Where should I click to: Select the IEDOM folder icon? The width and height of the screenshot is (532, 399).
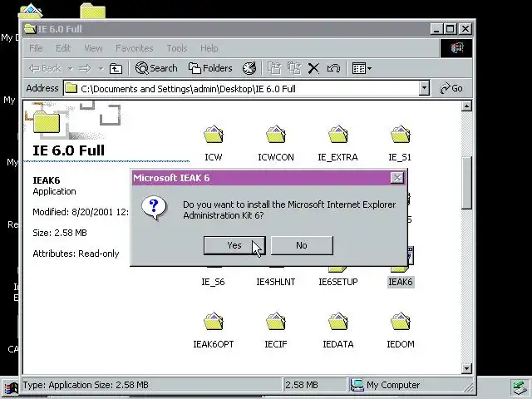tap(401, 322)
